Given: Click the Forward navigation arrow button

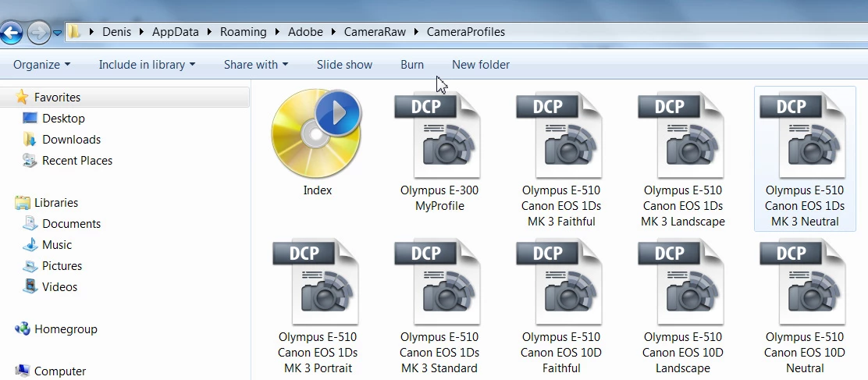Looking at the screenshot, I should (39, 33).
